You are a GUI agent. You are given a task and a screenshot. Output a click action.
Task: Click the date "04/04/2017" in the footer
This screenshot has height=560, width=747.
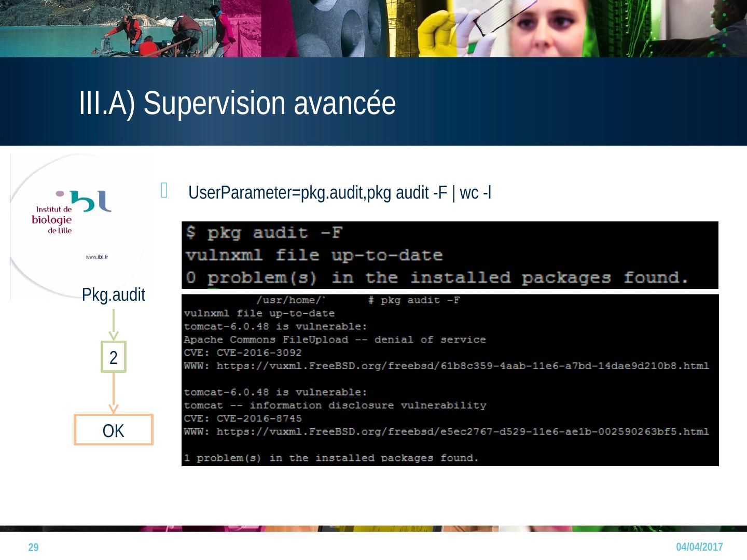point(699,547)
